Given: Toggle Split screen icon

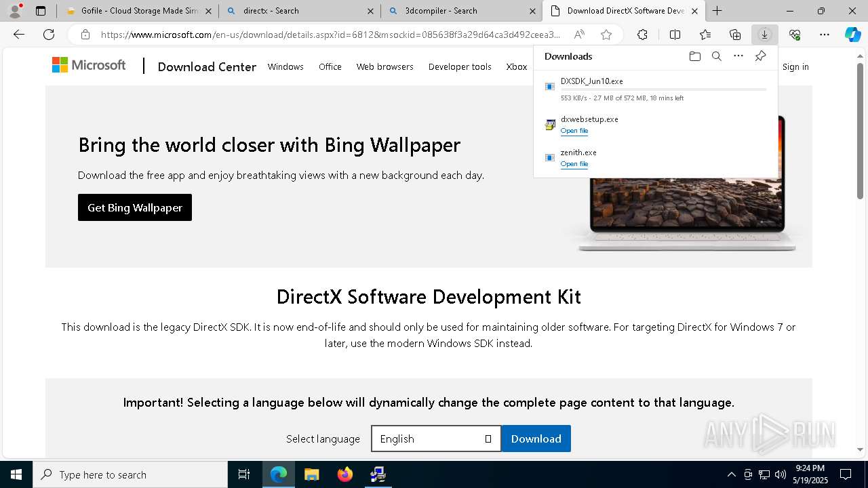Looking at the screenshot, I should pos(675,35).
